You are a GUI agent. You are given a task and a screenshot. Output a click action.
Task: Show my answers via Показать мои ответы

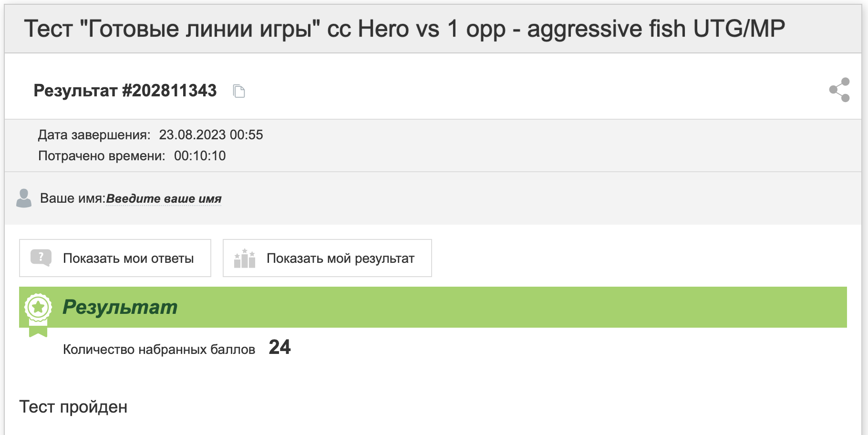pos(115,258)
